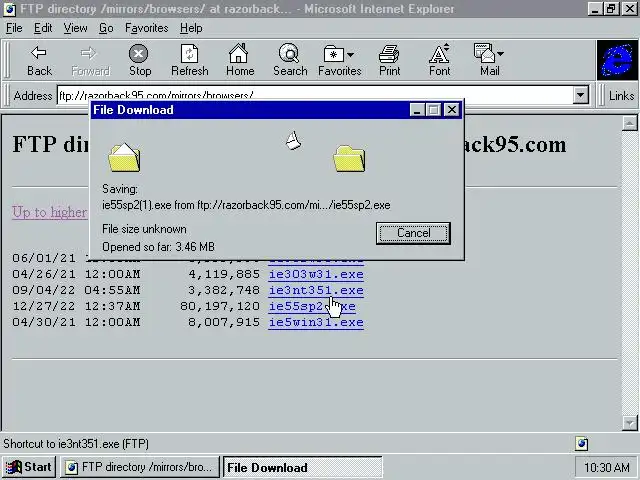Click the 10:30 AM taskbar clock

point(606,467)
